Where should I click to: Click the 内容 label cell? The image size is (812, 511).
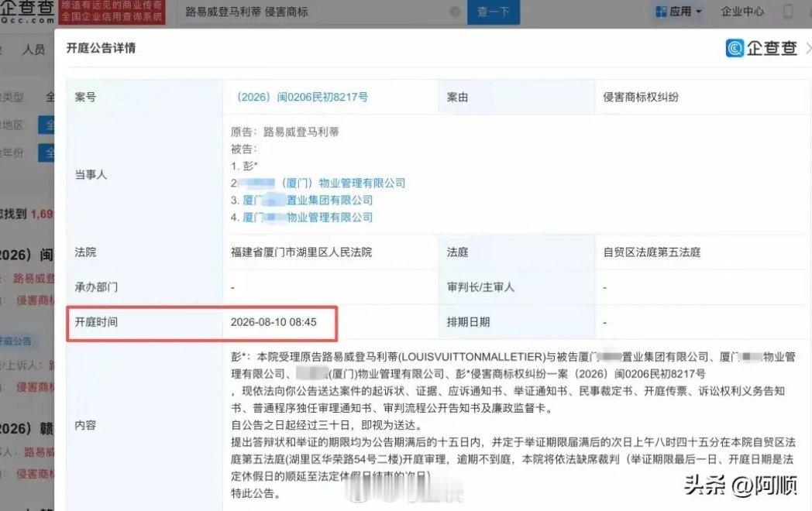coord(144,425)
